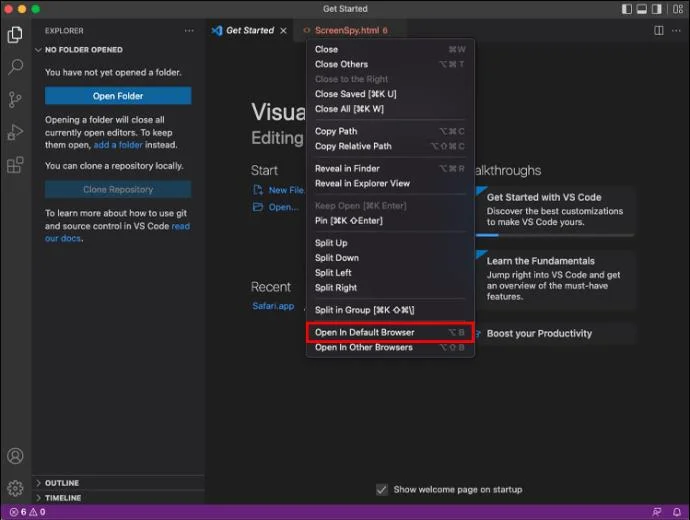Choose Pin from the context menu

tap(390, 220)
